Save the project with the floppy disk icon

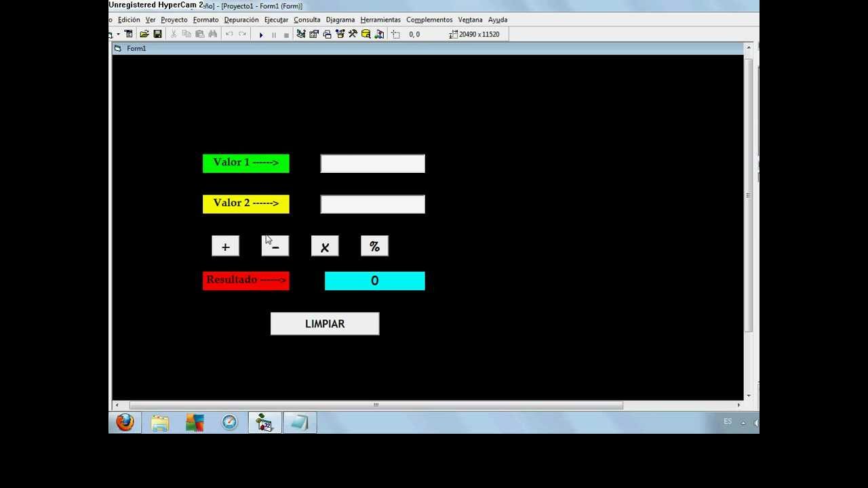(157, 34)
